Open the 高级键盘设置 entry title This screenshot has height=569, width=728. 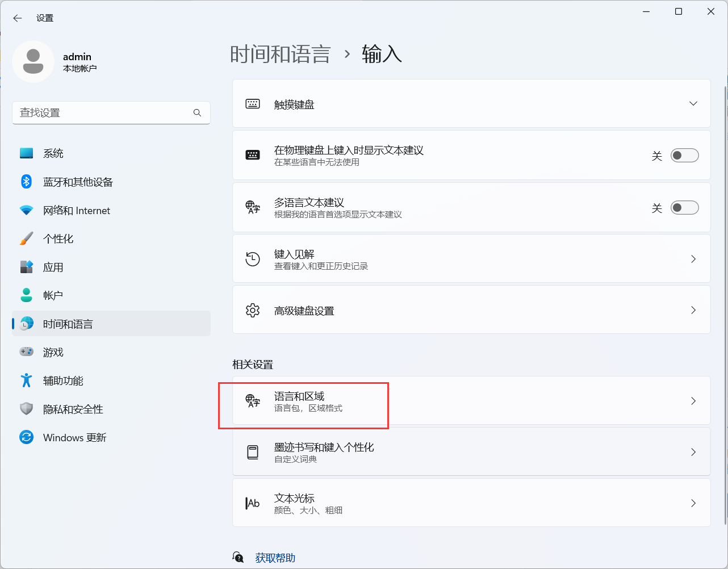pyautogui.click(x=304, y=311)
